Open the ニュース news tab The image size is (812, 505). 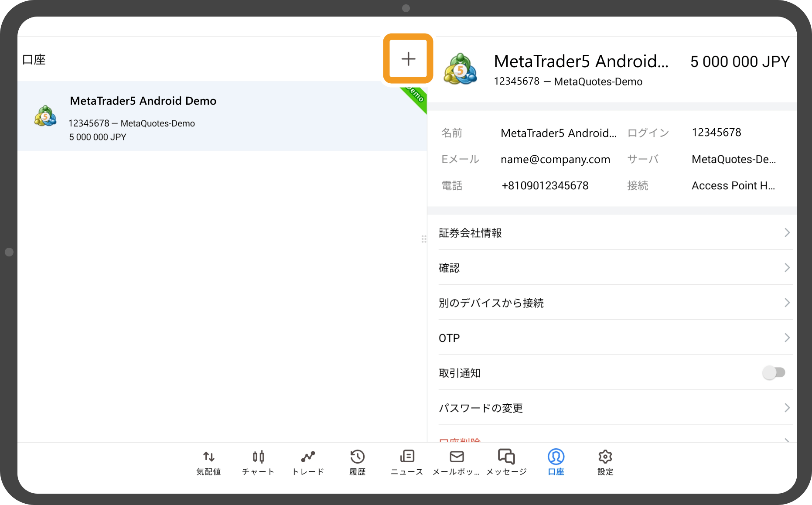(x=407, y=463)
